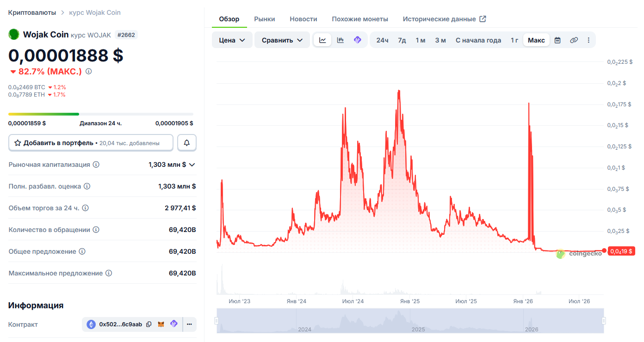Viewport: 644px width, 342px height.
Task: Open GeckoTerminal icon in the contract row
Action: click(x=174, y=324)
